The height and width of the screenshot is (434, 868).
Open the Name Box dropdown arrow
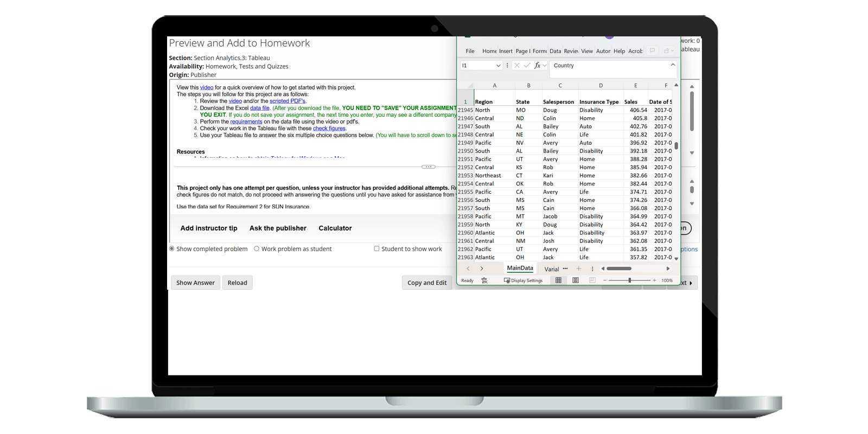[498, 66]
